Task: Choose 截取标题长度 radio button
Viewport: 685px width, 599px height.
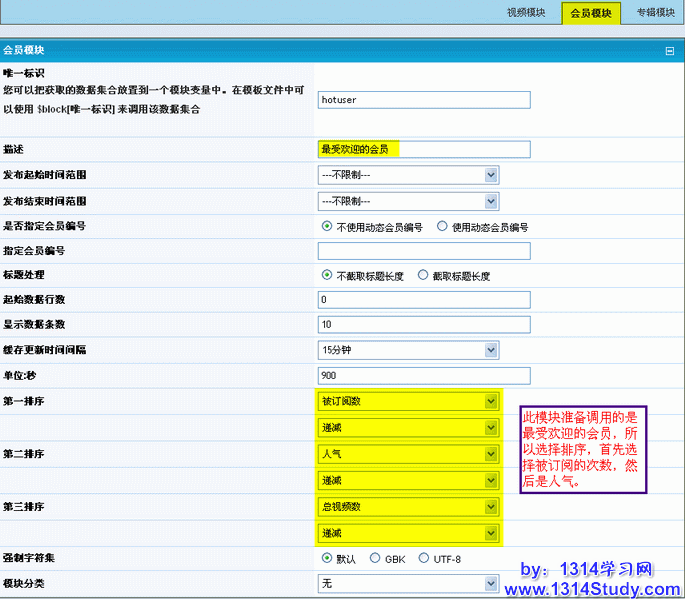Action: (x=423, y=275)
